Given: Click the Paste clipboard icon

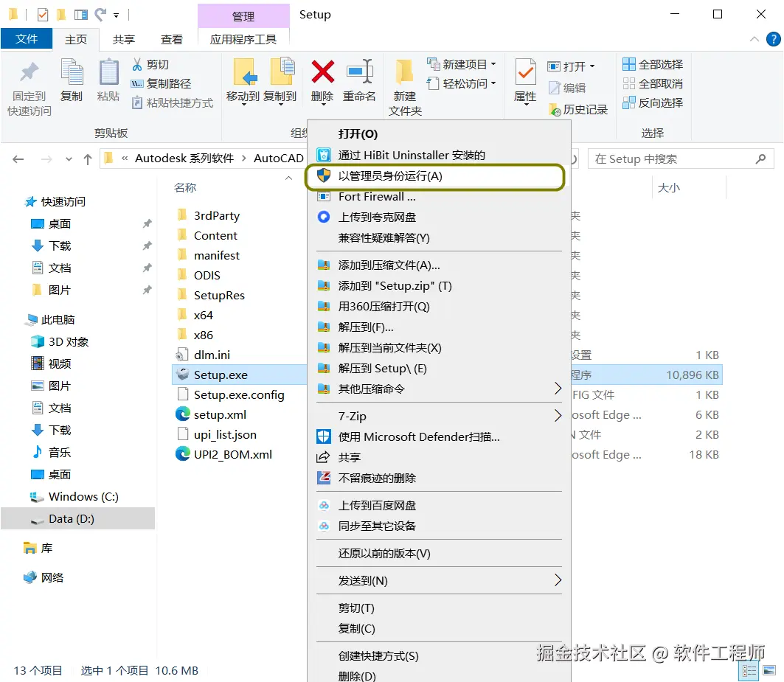Looking at the screenshot, I should click(x=108, y=73).
